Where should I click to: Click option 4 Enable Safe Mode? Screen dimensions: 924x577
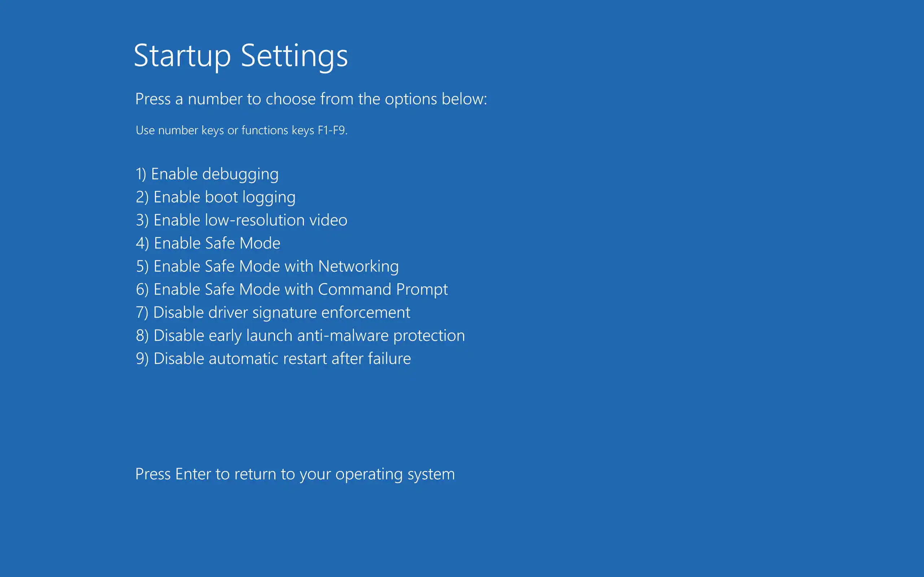(208, 243)
